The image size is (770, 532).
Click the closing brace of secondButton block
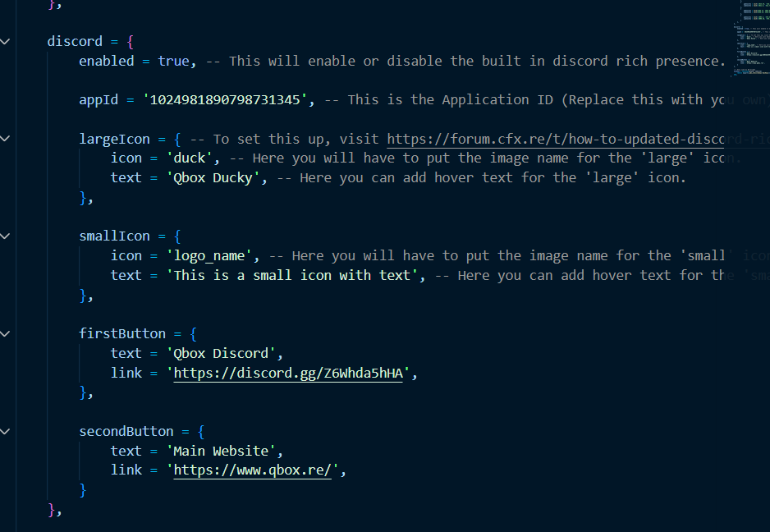(x=82, y=490)
